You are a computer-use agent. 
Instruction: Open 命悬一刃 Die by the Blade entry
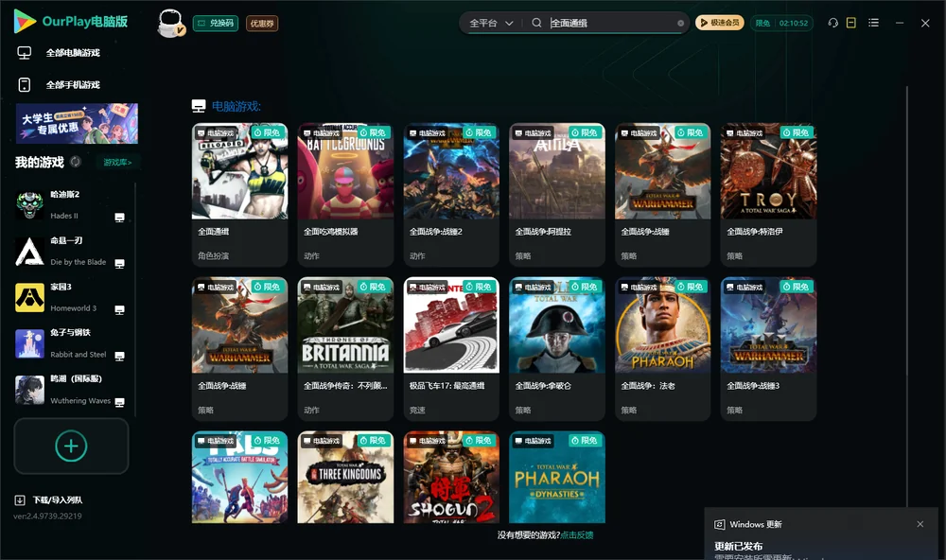pyautogui.click(x=71, y=251)
